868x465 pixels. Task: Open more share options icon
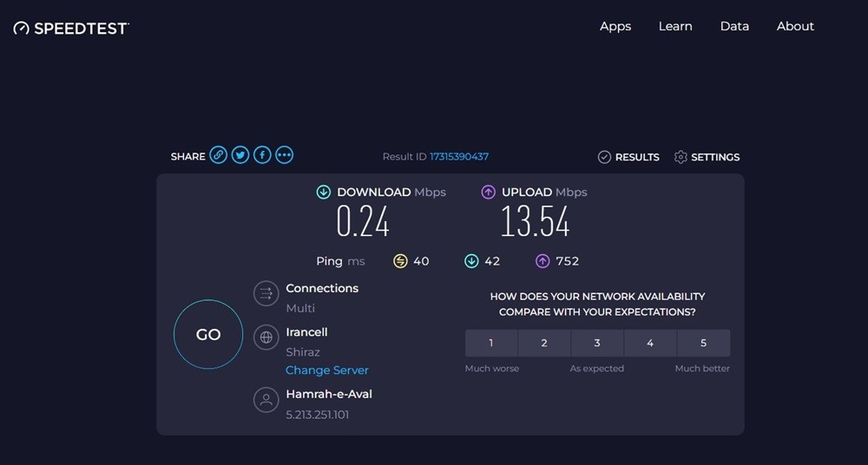coord(285,155)
